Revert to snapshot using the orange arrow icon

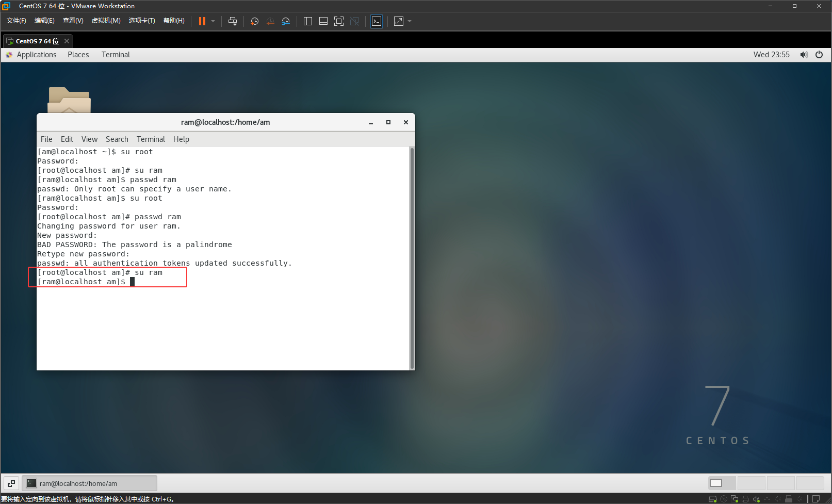pyautogui.click(x=270, y=21)
